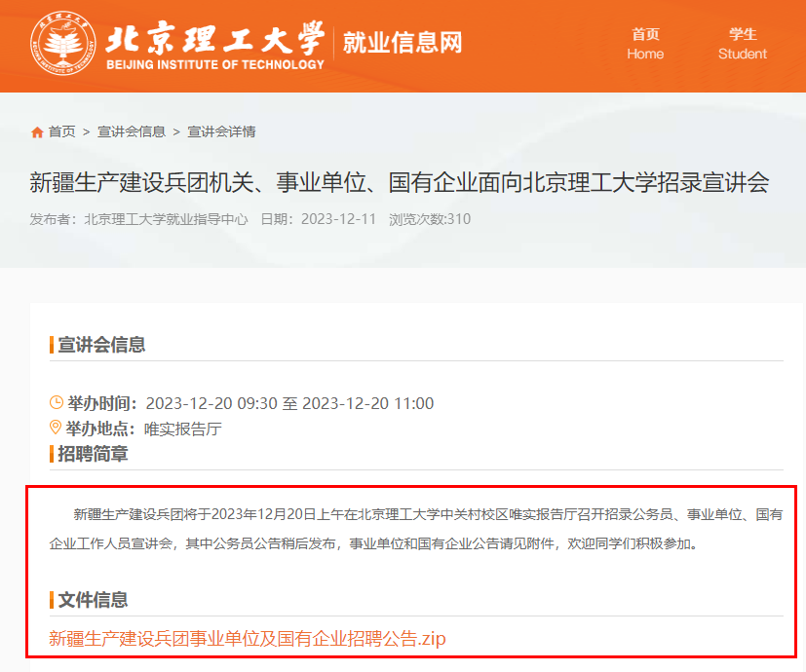Go to 首页 in the breadcrumb
Screen dimensions: 806x672
point(61,132)
